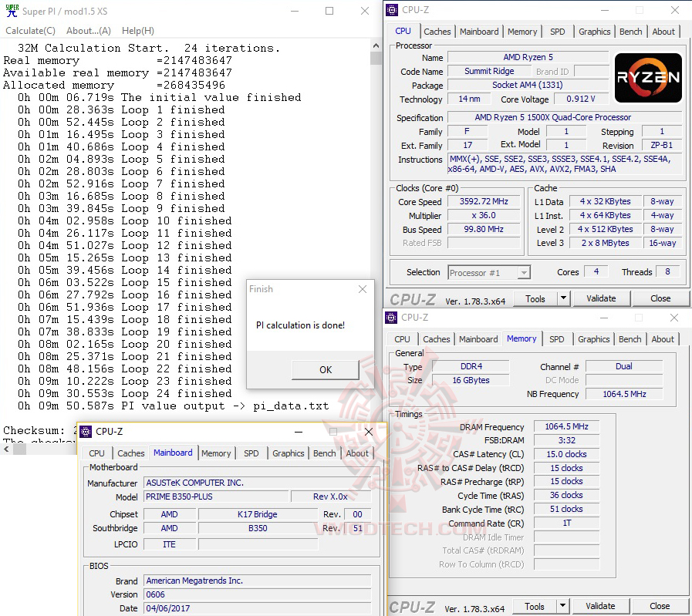Viewport: 692px width, 616px height.
Task: Switch to Bench tab in Mainboard CPU-Z window
Action: pyautogui.click(x=324, y=453)
